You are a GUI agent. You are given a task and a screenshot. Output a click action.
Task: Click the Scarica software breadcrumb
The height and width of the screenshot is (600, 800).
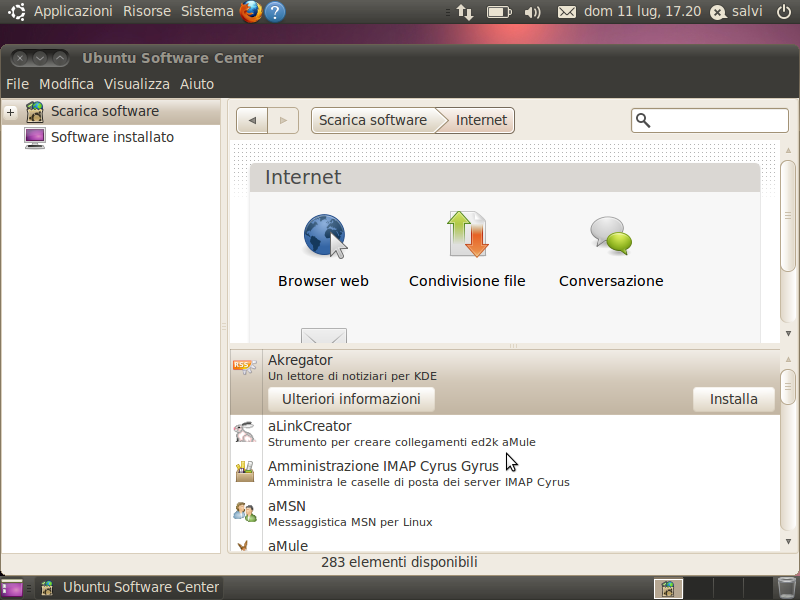pos(373,120)
